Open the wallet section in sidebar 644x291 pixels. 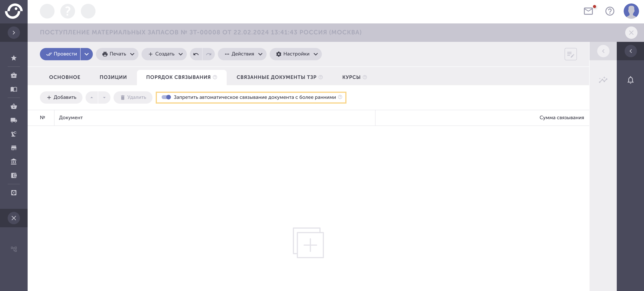click(14, 175)
